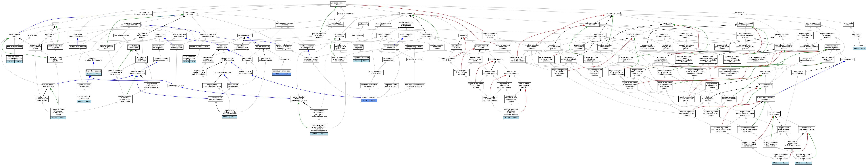The height and width of the screenshot is (166, 868).
Task: Select the 'developmental process' node
Action: (x=190, y=14)
